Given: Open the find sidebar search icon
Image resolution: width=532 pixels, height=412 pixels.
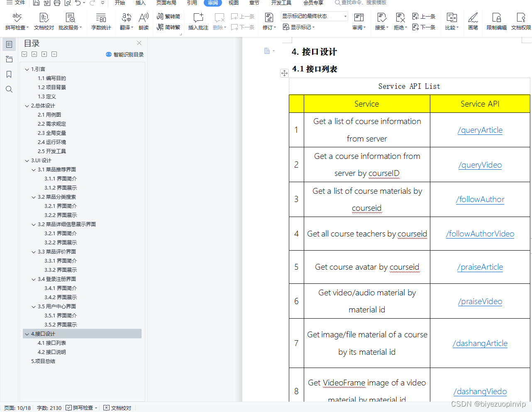Looking at the screenshot, I should 9,89.
